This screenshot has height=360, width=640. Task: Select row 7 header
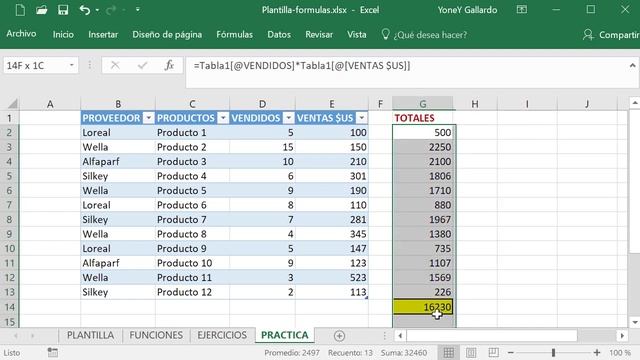pyautogui.click(x=9, y=205)
